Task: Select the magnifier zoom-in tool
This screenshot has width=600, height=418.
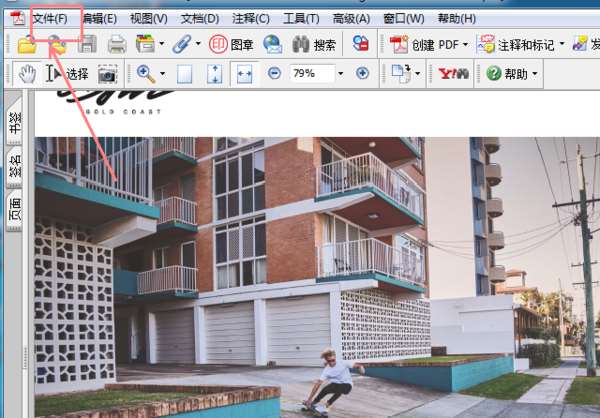Action: click(x=146, y=73)
